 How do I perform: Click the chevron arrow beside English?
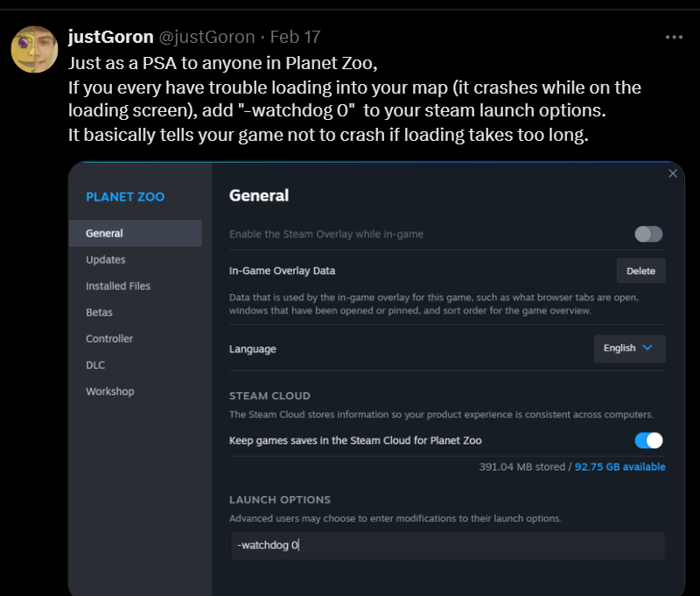(647, 347)
